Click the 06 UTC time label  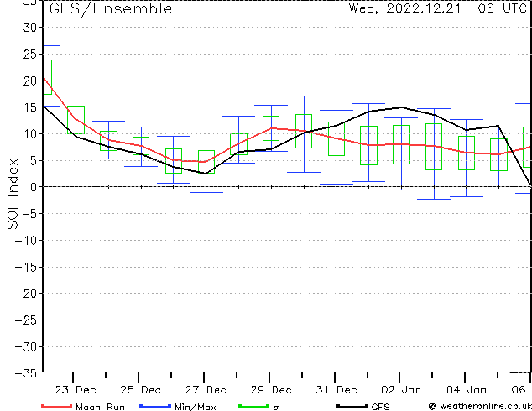coord(502,8)
